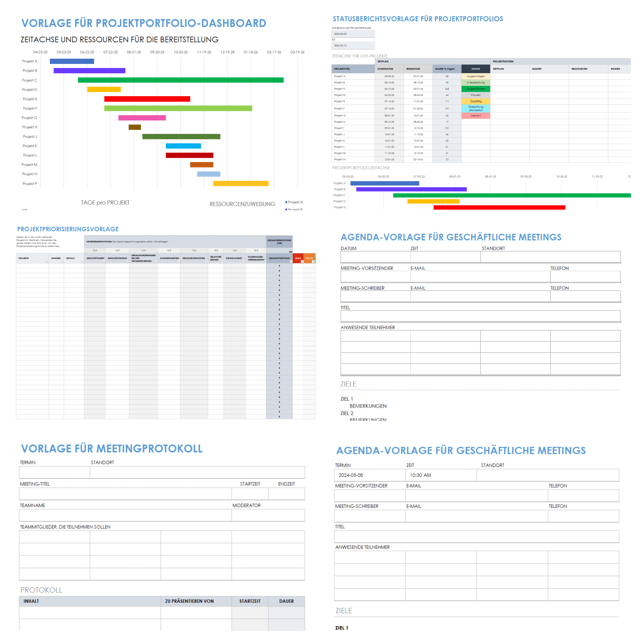Click the ENDDATUM column header
The width and height of the screenshot is (644, 644).
coord(418,69)
